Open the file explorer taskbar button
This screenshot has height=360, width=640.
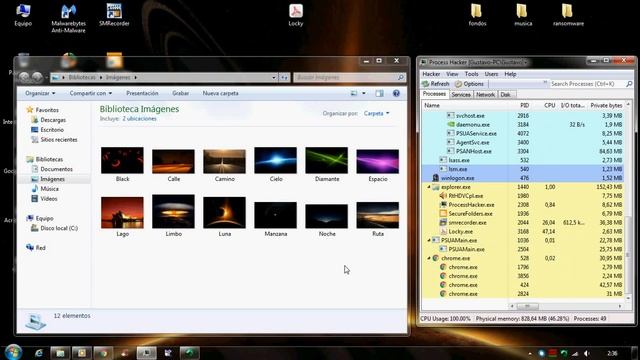pos(60,353)
